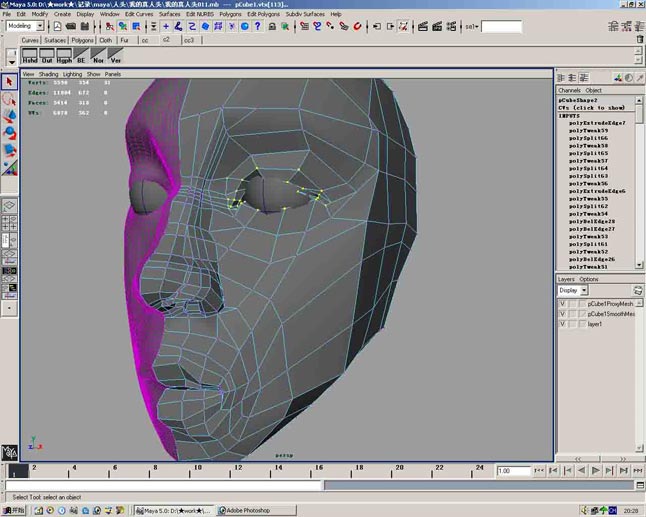Click the lock selection icon
Image resolution: width=646 pixels, height=517 pixels.
272,26
